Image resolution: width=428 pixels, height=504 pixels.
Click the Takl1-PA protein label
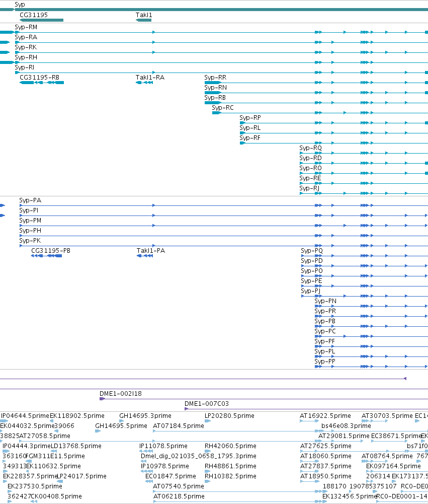click(x=151, y=251)
